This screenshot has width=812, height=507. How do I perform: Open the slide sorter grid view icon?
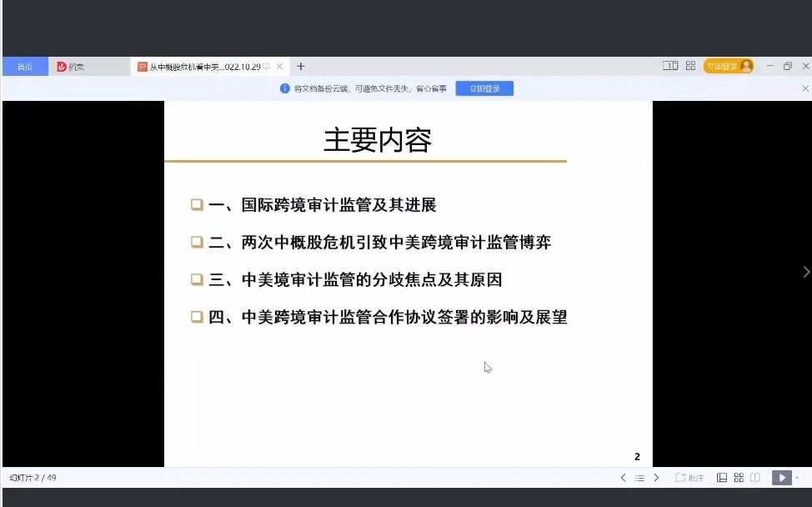740,477
